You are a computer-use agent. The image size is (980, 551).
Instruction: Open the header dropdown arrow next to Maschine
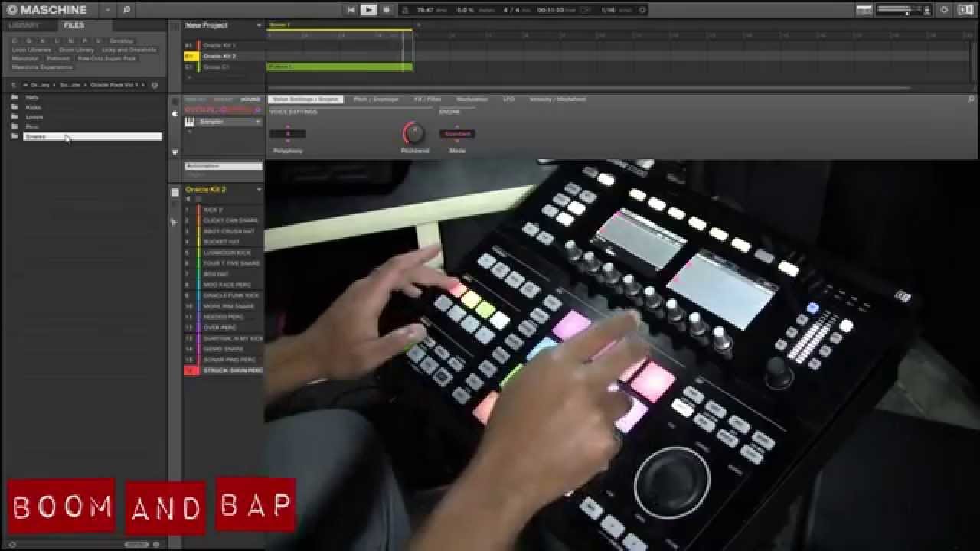click(x=108, y=10)
